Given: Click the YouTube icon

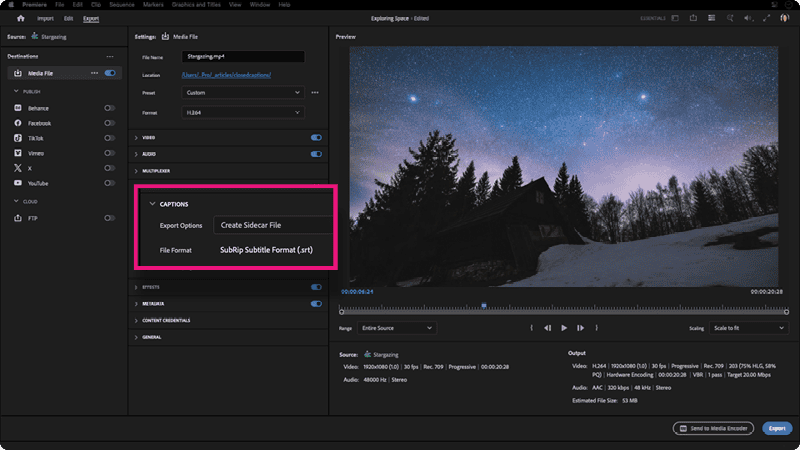Looking at the screenshot, I should pos(18,183).
